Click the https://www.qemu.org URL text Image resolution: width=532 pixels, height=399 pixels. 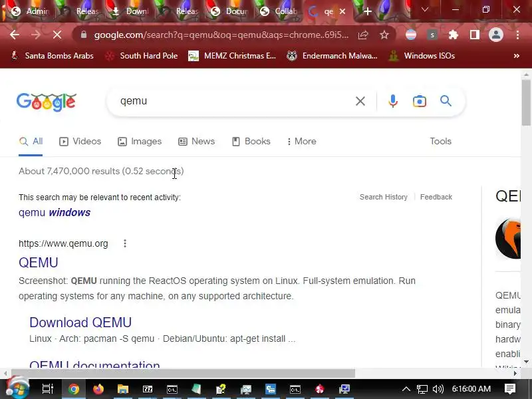click(x=63, y=243)
